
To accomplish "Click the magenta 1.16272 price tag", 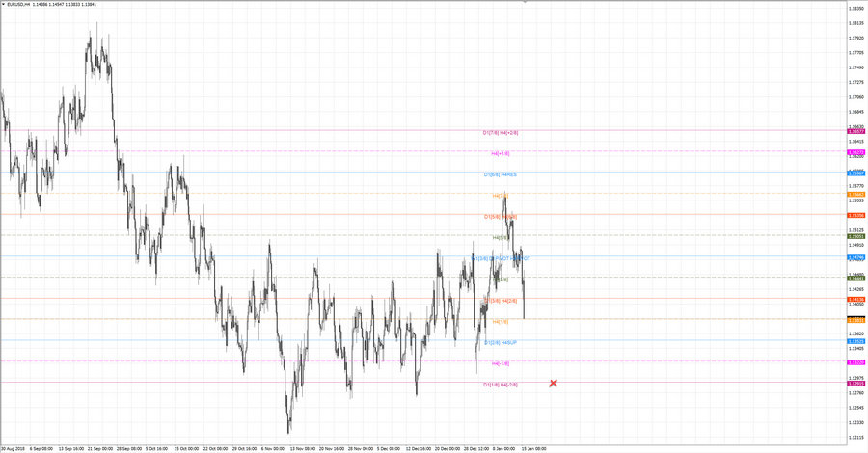I will tap(855, 152).
